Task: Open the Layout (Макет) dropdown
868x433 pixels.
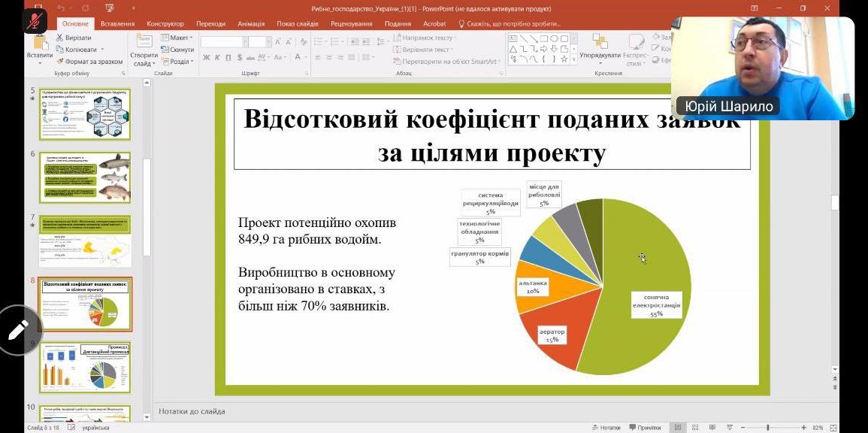Action: (179, 38)
